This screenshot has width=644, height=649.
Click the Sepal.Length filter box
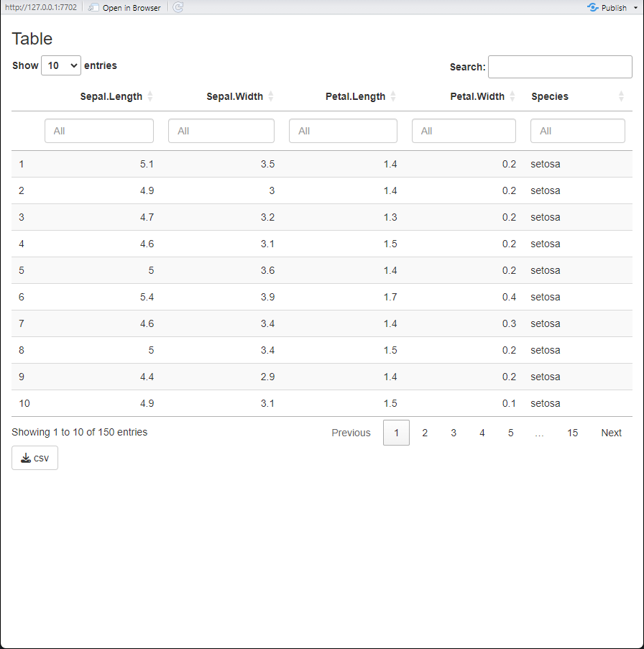tap(99, 131)
